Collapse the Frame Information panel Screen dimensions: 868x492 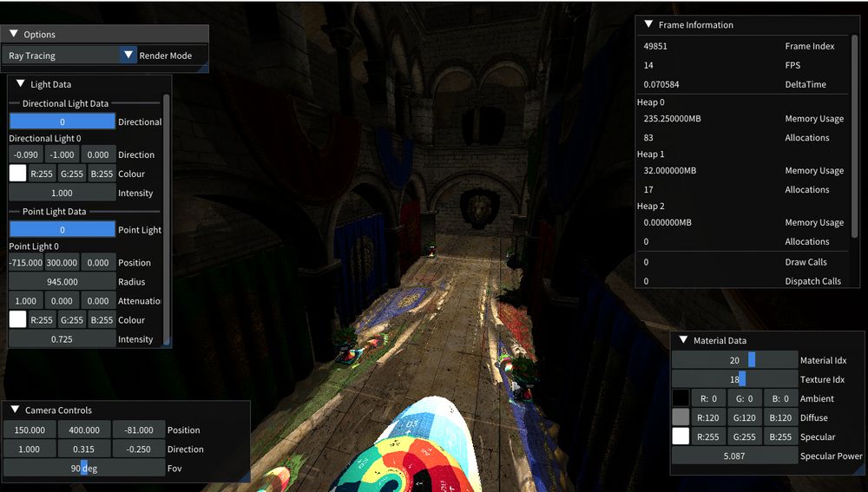point(648,24)
